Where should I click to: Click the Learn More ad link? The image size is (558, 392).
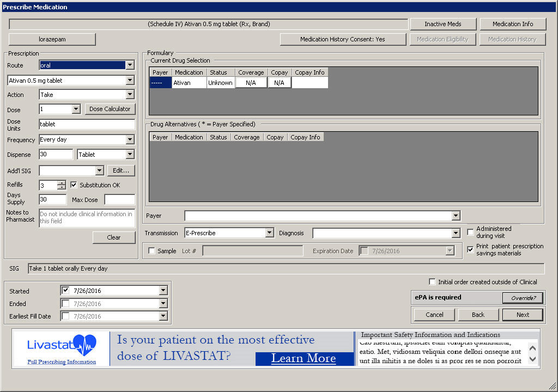304,358
